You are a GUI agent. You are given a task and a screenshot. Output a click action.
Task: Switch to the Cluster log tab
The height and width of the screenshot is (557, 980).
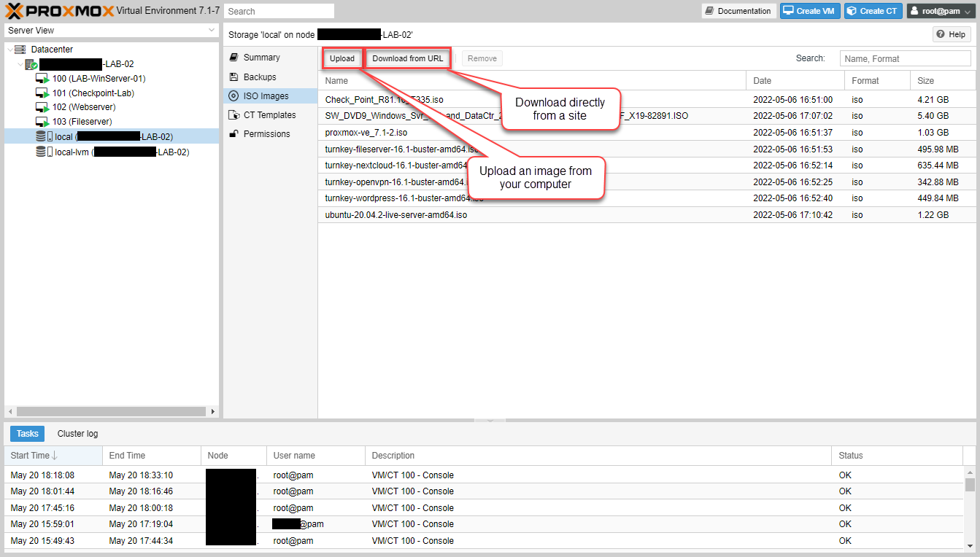77,434
